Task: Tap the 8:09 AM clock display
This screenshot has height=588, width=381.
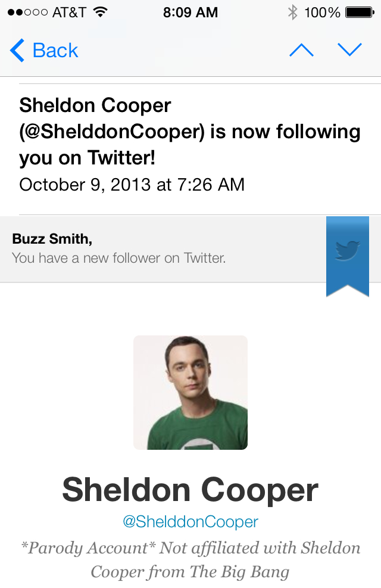Action: tap(190, 11)
